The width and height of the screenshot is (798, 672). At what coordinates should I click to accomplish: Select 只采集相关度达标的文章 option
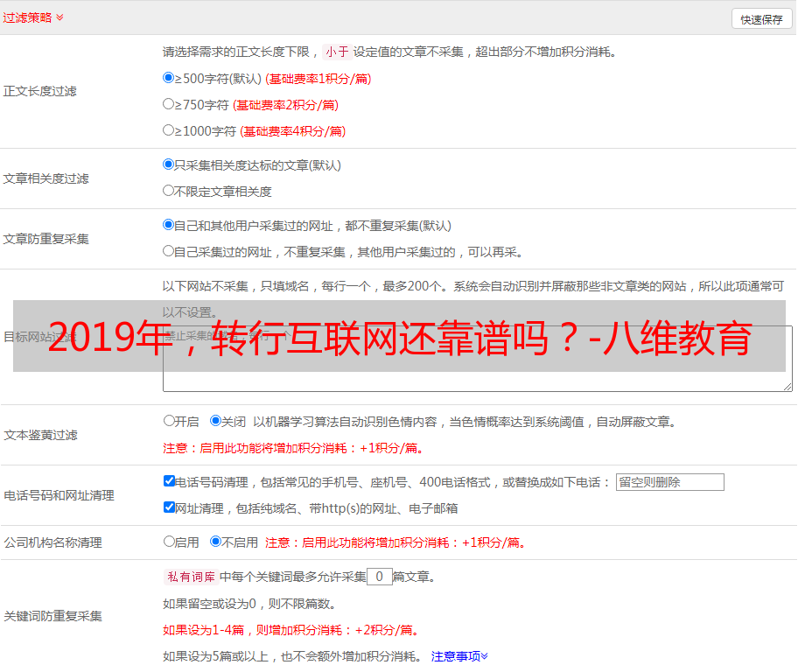(169, 164)
